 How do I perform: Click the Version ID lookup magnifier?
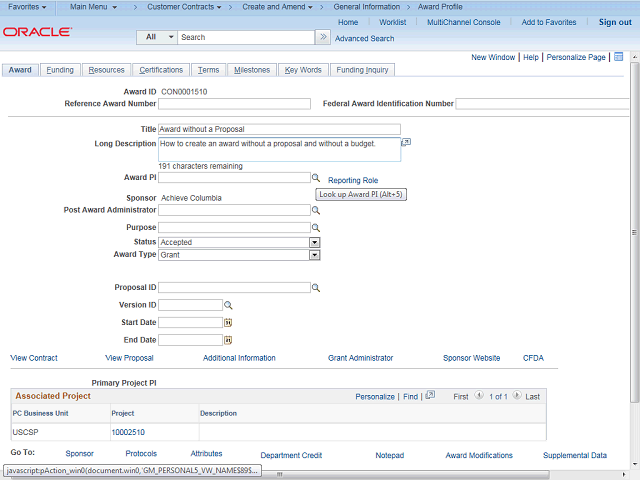tap(227, 305)
